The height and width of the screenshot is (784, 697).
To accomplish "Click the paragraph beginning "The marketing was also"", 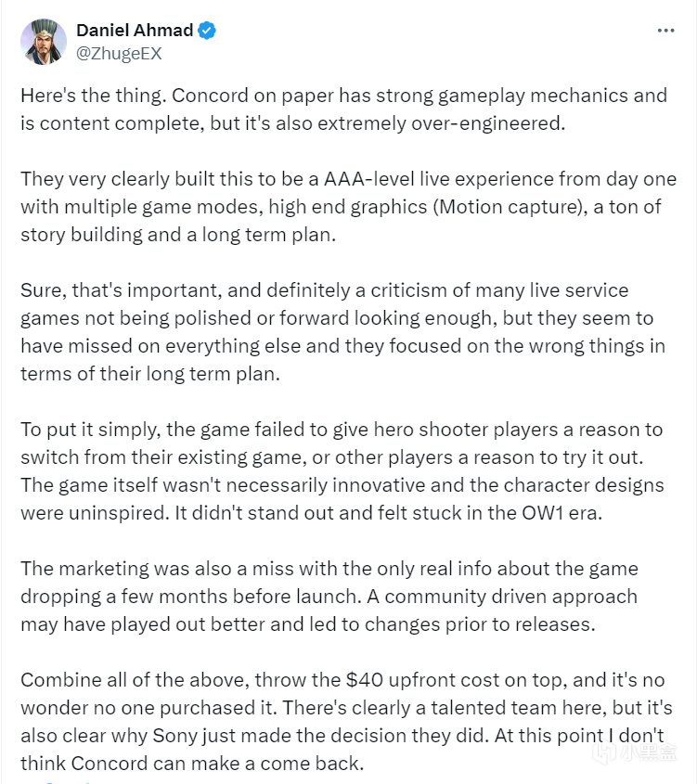I will tap(329, 596).
